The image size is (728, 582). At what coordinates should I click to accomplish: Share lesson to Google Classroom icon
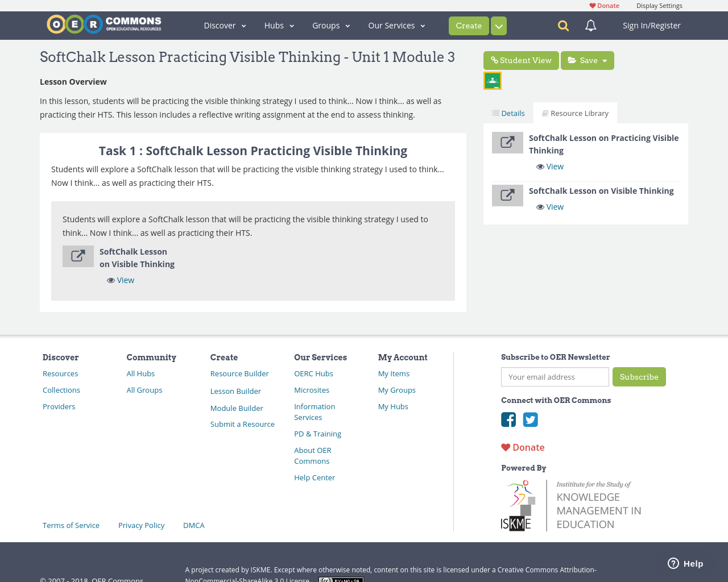pos(492,80)
